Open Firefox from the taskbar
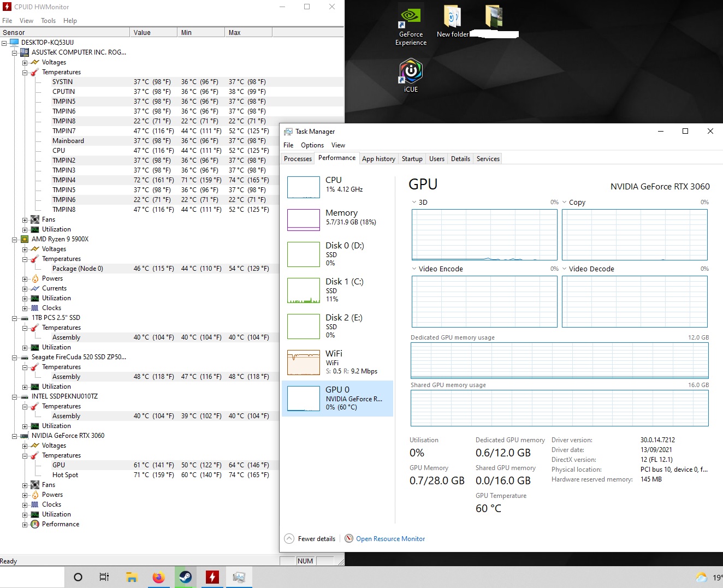This screenshot has width=723, height=588. [158, 577]
